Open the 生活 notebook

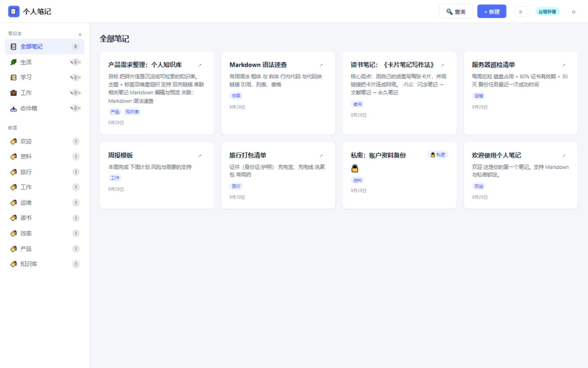(45, 62)
